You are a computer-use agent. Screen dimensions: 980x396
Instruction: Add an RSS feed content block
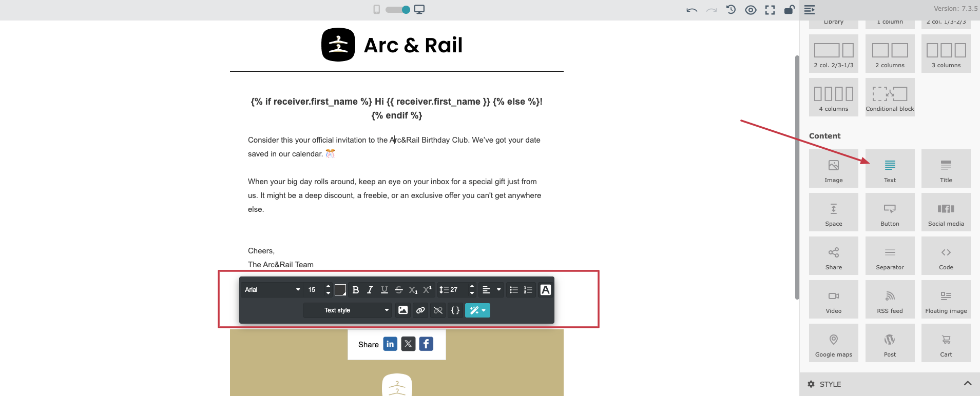tap(890, 299)
